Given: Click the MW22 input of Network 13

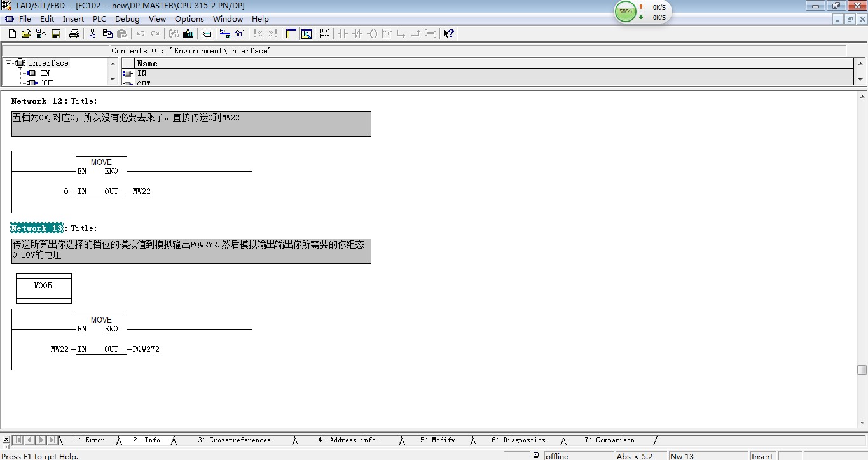Looking at the screenshot, I should pyautogui.click(x=59, y=349).
